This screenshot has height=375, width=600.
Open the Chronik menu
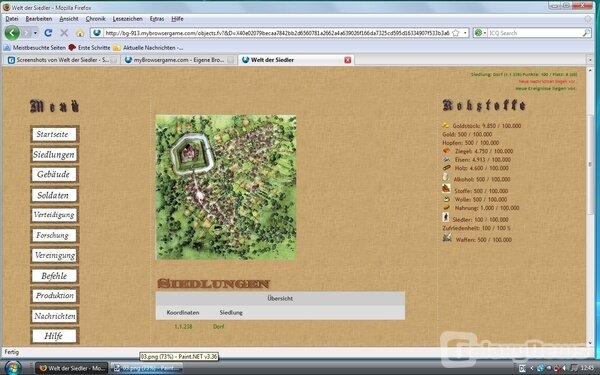[95, 19]
